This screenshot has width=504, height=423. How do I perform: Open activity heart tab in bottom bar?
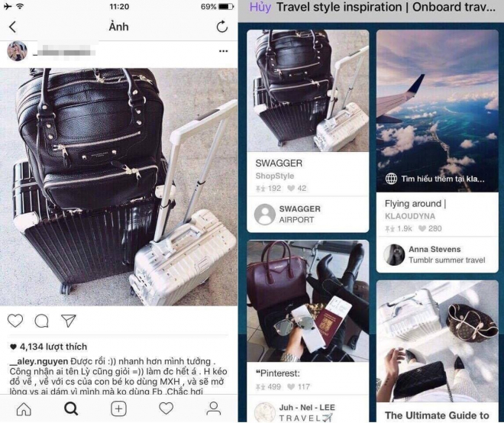[166, 408]
